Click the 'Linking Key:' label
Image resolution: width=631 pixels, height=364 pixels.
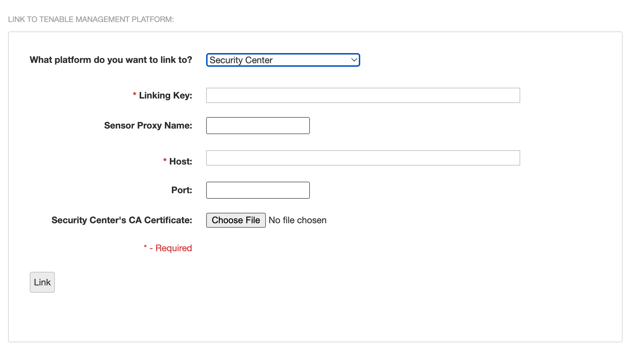click(165, 95)
